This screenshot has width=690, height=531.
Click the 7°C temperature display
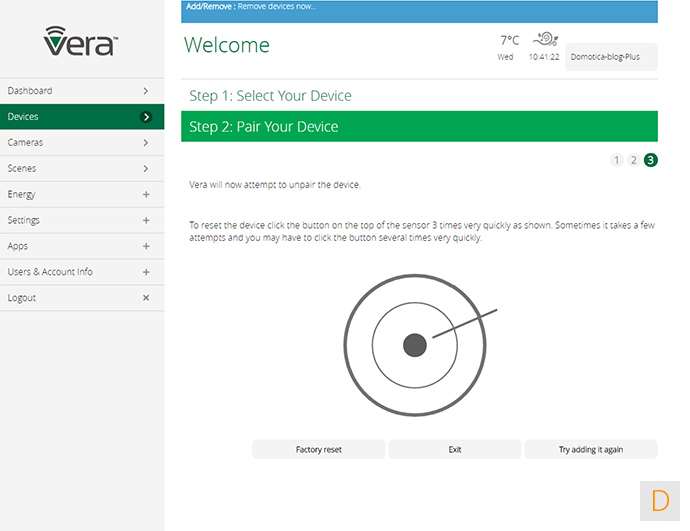pyautogui.click(x=509, y=40)
